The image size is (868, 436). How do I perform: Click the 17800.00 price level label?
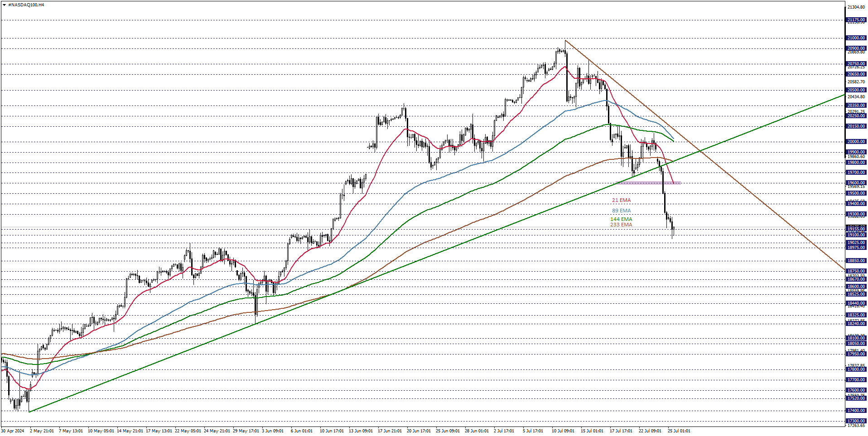point(856,369)
